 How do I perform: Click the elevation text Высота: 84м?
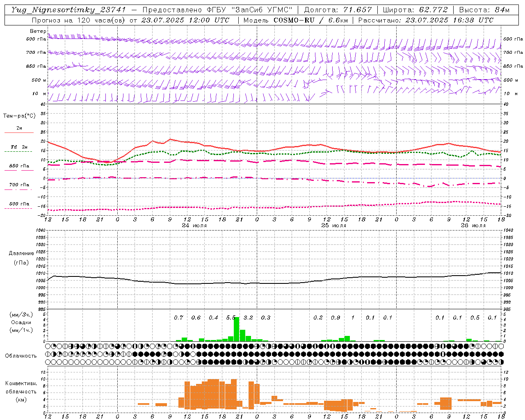pos(484,10)
